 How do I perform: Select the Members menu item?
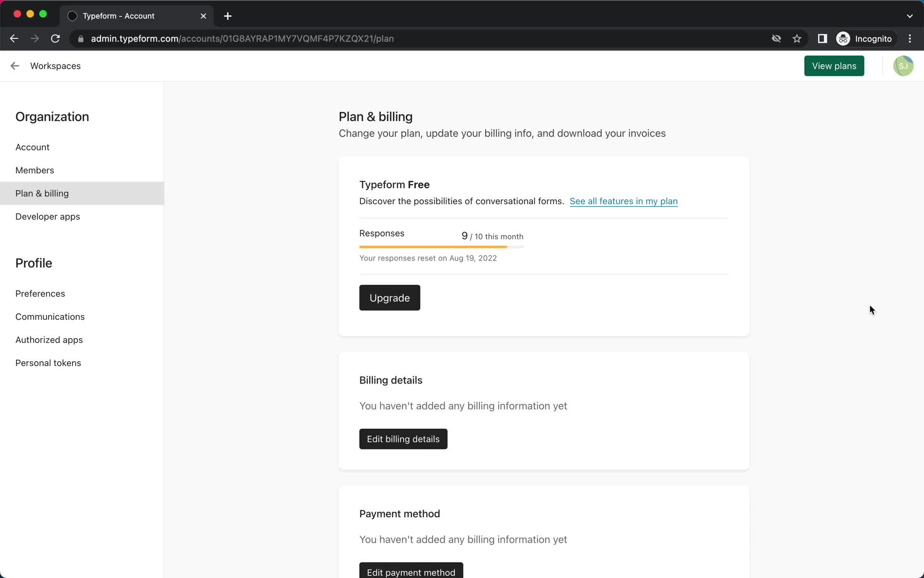coord(35,170)
